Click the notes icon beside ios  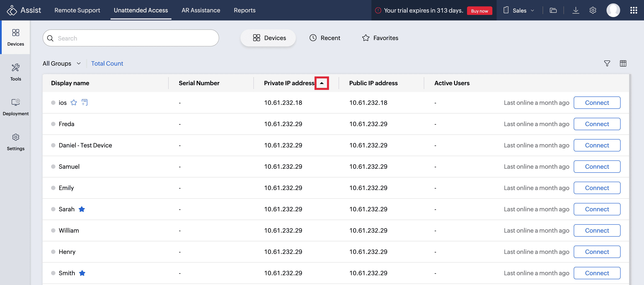[85, 102]
